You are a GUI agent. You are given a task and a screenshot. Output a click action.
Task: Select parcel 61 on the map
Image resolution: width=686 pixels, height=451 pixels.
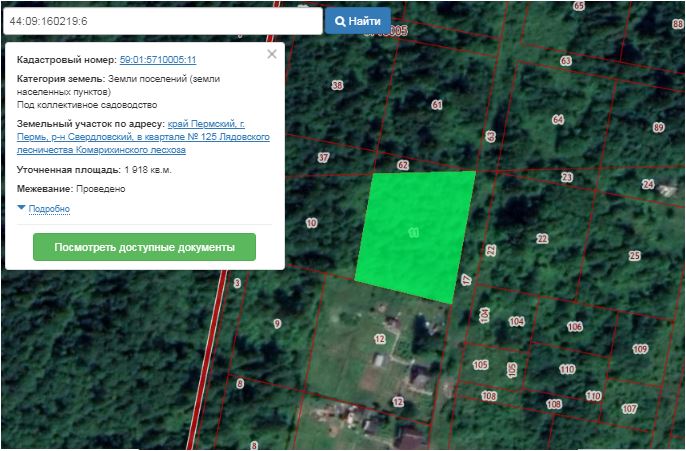click(x=436, y=104)
